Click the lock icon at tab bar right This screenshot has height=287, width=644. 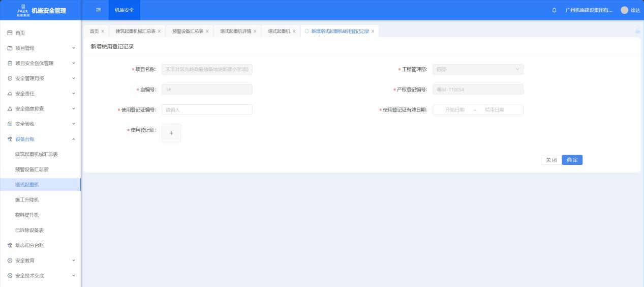coord(637,32)
